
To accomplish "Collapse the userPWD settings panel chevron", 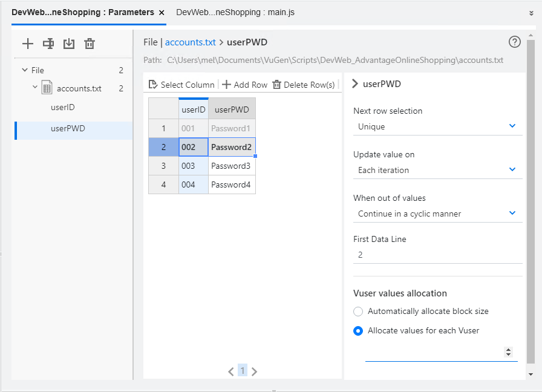I will [356, 83].
